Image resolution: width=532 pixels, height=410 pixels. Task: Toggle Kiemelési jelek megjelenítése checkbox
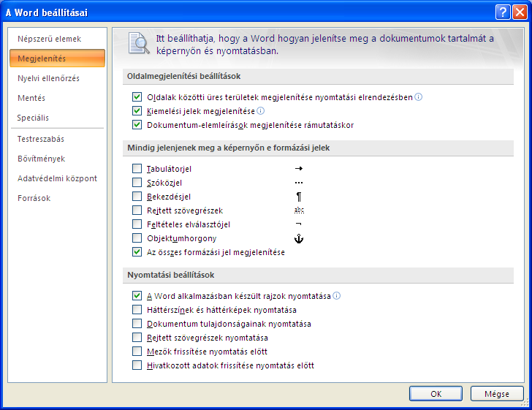(137, 111)
